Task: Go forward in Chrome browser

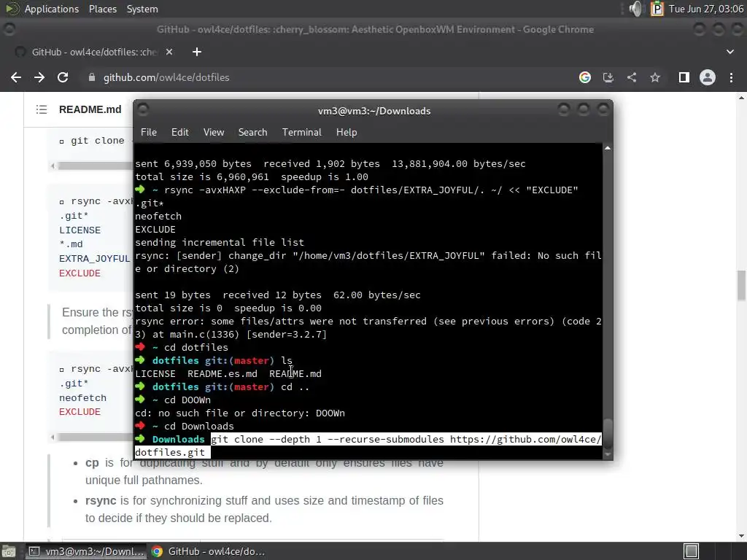Action: 39,77
